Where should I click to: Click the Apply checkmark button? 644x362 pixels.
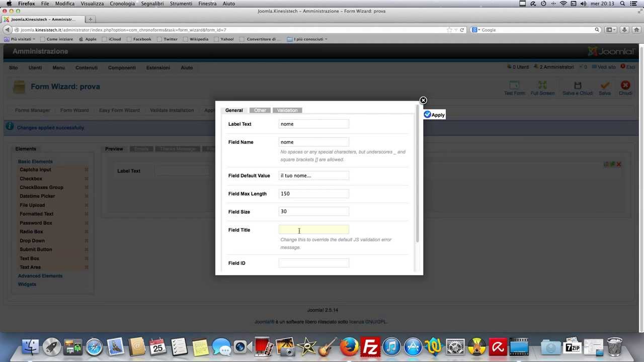(434, 115)
